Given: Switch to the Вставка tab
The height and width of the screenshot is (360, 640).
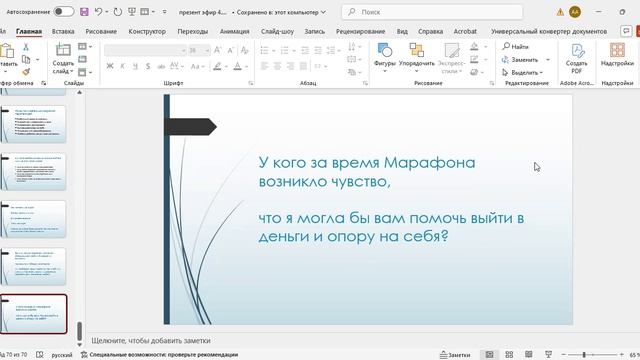Looking at the screenshot, I should point(63,31).
